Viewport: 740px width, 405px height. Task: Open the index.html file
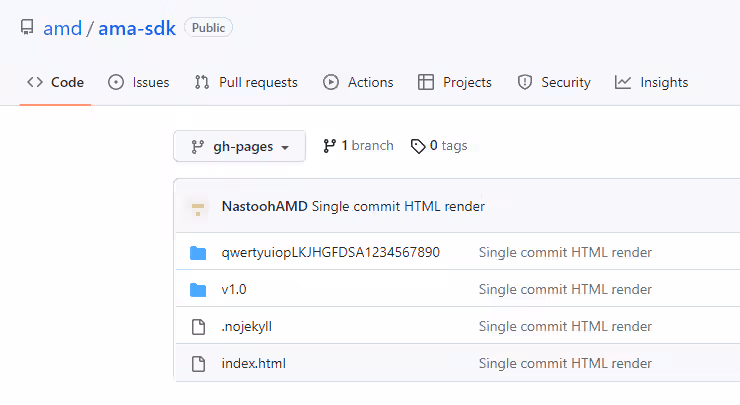pos(253,363)
